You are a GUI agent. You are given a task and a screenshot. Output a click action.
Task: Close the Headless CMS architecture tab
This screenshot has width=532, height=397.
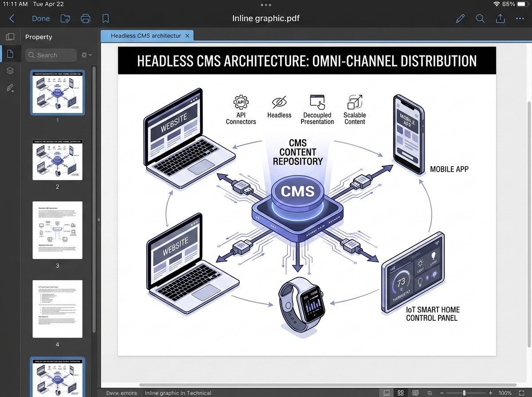tap(188, 35)
